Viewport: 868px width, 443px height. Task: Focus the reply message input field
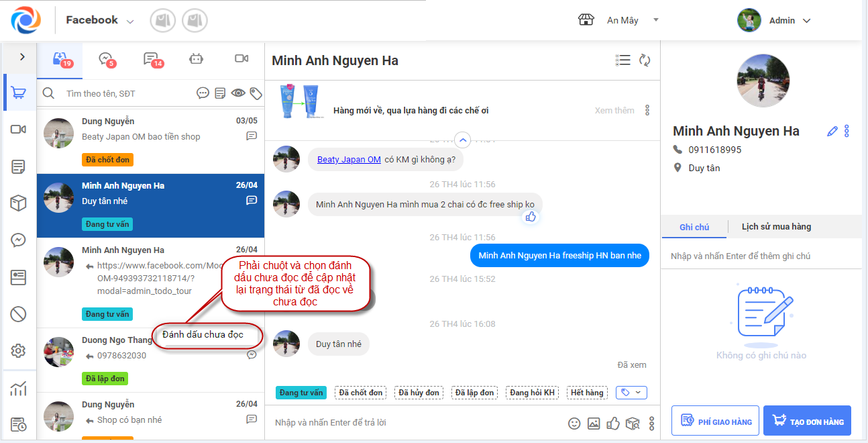click(x=416, y=423)
